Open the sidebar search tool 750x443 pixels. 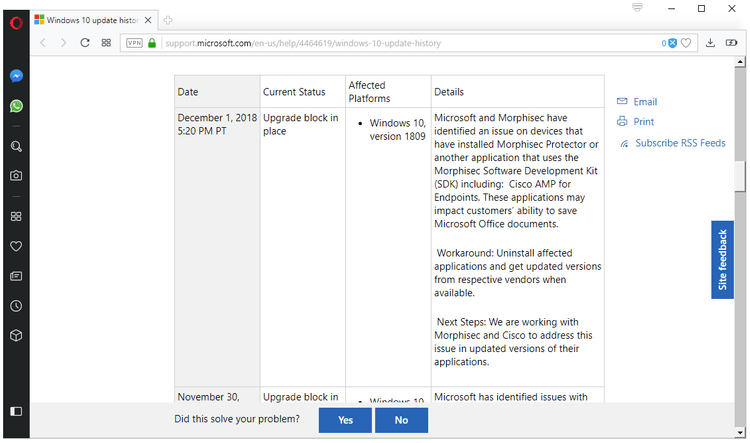click(x=16, y=146)
